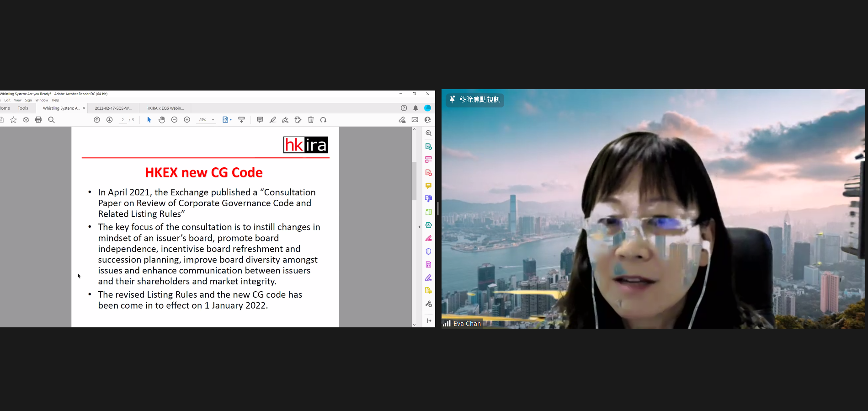
Task: Click the search magnifier in right tools pane
Action: coord(429,133)
